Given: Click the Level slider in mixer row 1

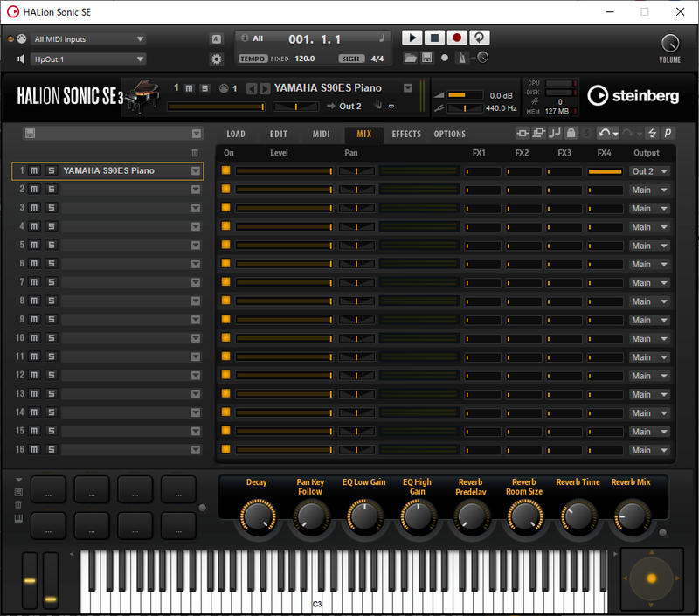Looking at the screenshot, I should pyautogui.click(x=285, y=171).
